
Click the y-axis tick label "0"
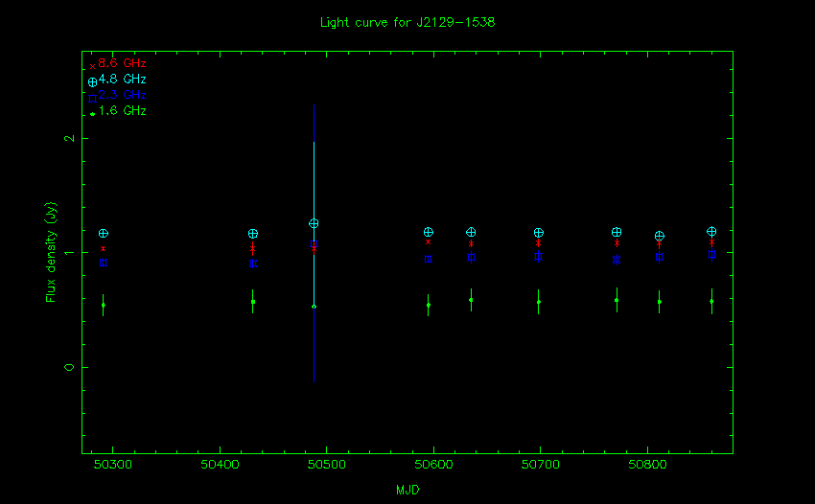click(69, 367)
